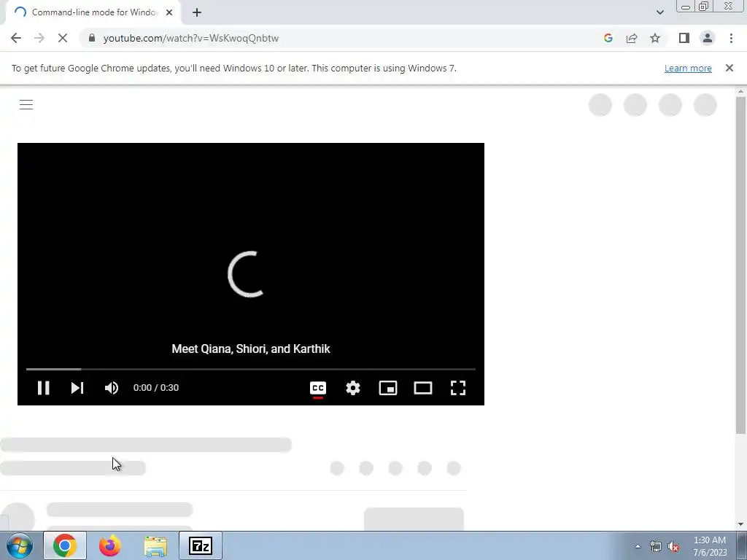The image size is (747, 560).
Task: Enter fullscreen video mode
Action: (x=458, y=388)
